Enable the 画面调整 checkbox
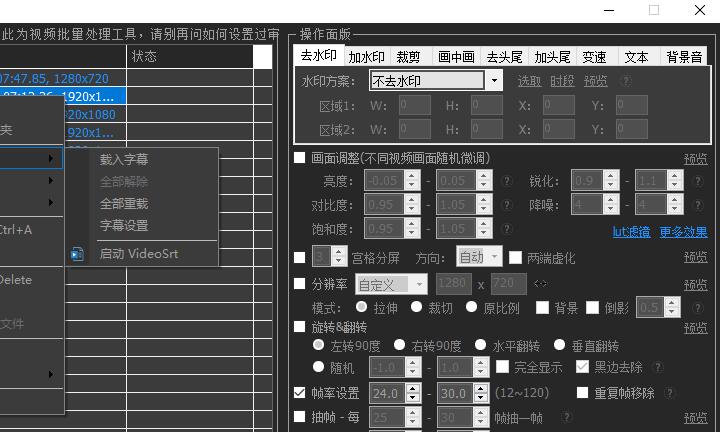 (x=300, y=158)
